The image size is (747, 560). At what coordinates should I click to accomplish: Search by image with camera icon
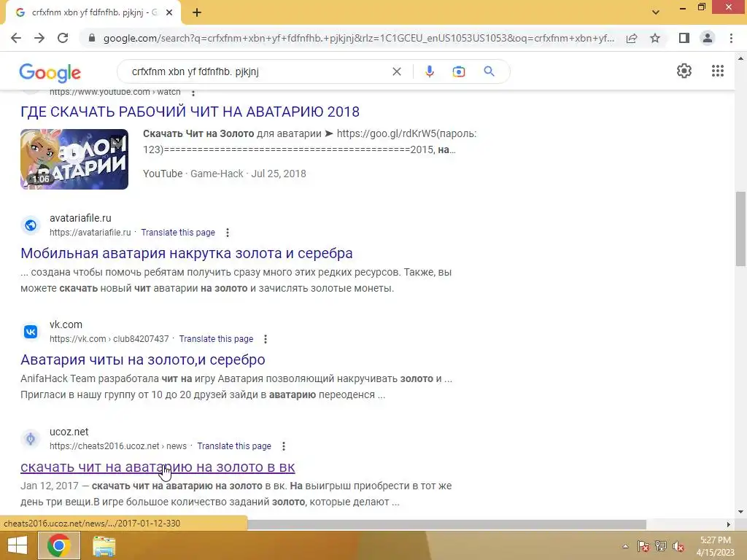click(458, 71)
